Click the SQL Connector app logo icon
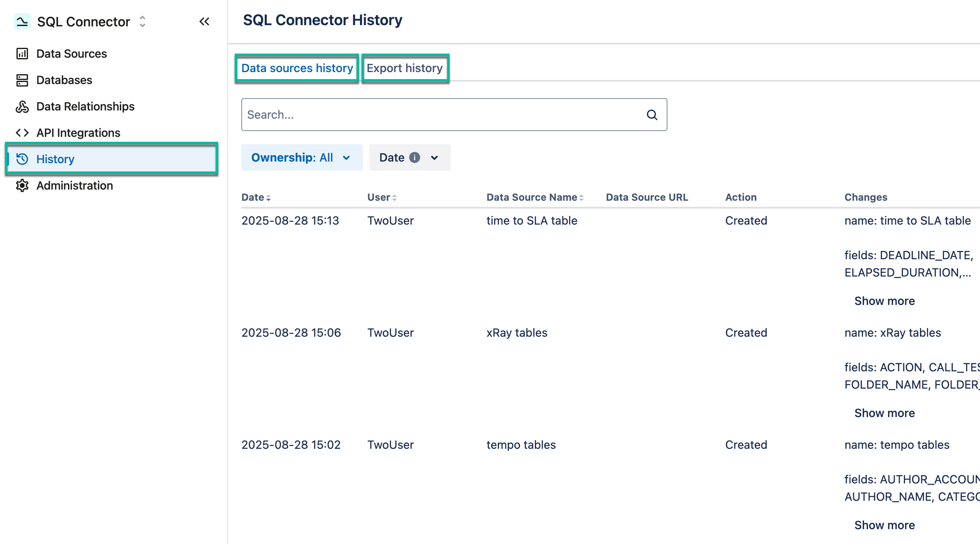 (x=23, y=21)
